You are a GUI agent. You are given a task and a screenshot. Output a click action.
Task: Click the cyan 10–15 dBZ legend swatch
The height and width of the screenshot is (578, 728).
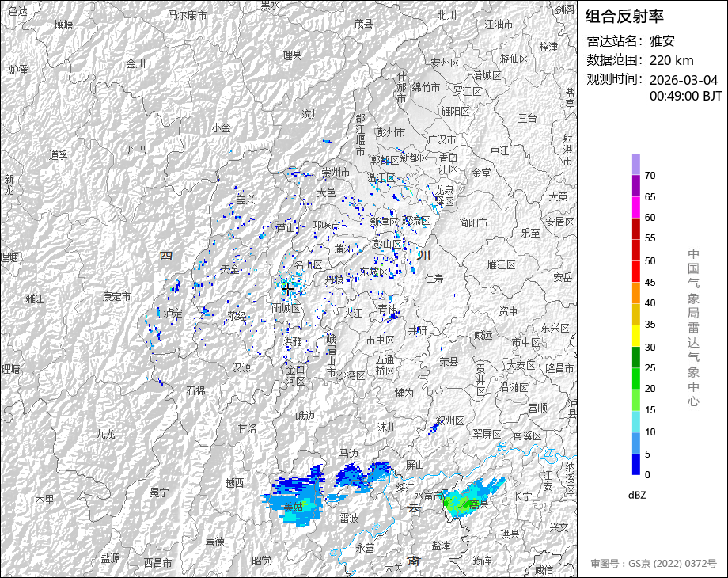coord(636,421)
